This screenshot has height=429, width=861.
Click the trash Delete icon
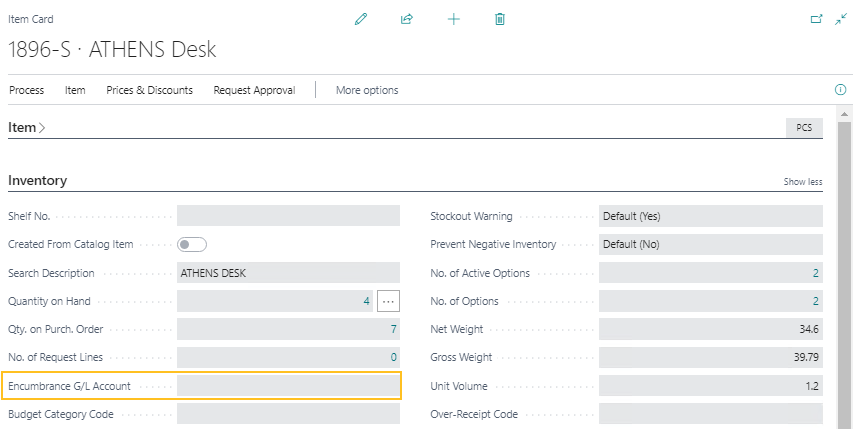pyautogui.click(x=500, y=19)
